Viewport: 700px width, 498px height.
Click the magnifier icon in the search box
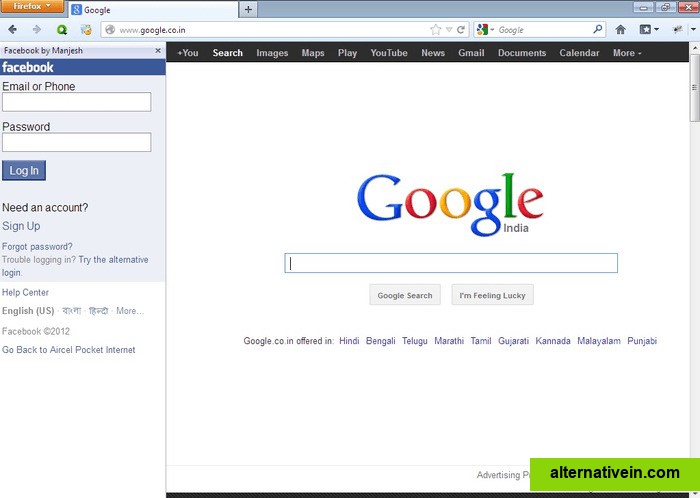(x=598, y=30)
